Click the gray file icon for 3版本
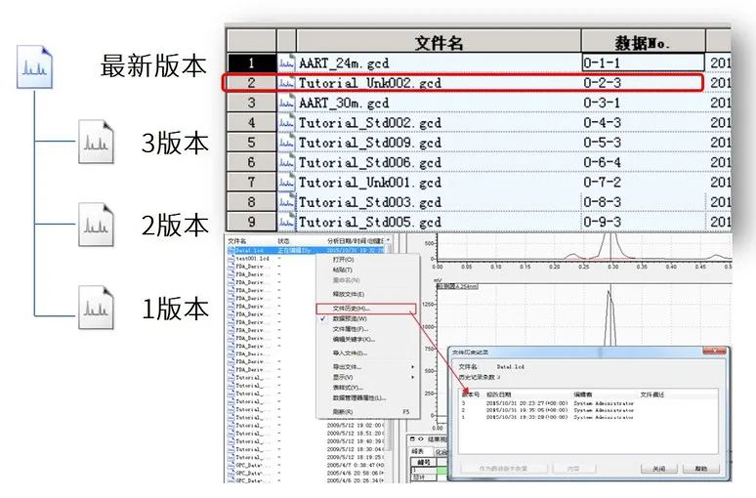This screenshot has height=498, width=756. 96,142
